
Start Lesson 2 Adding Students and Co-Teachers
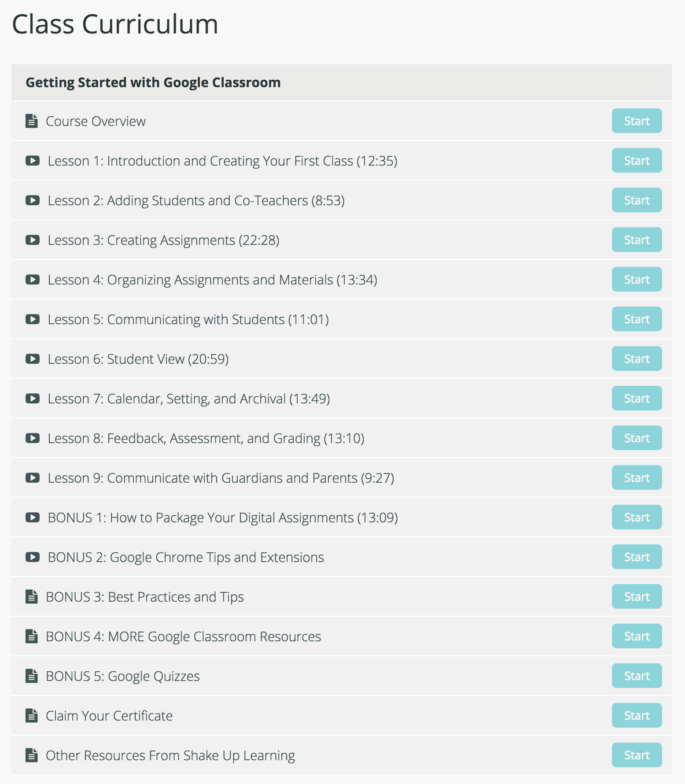[637, 200]
